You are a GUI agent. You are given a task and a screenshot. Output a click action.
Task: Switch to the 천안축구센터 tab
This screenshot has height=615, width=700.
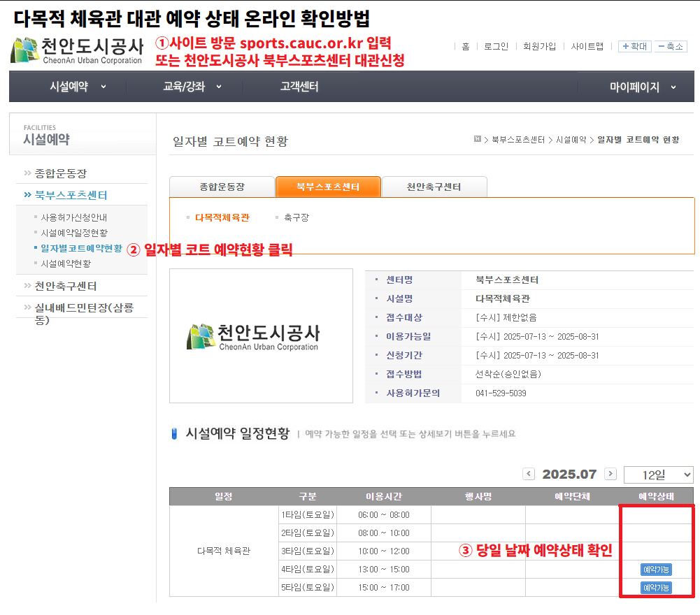click(434, 187)
